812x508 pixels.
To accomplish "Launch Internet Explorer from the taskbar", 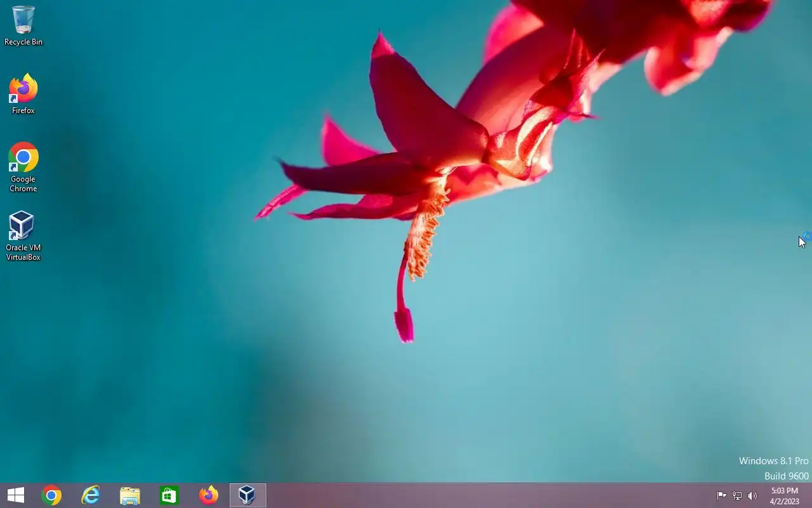I will click(91, 495).
